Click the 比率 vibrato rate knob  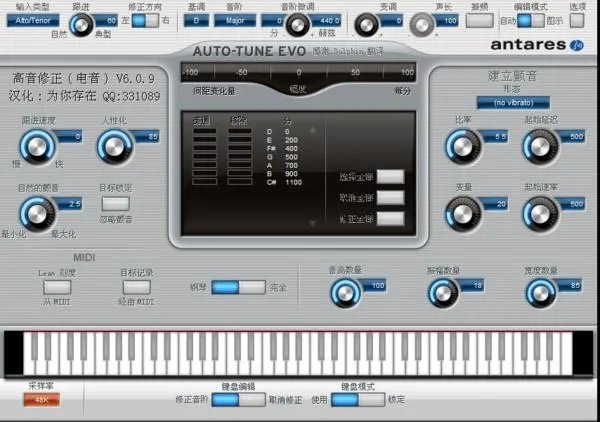463,147
